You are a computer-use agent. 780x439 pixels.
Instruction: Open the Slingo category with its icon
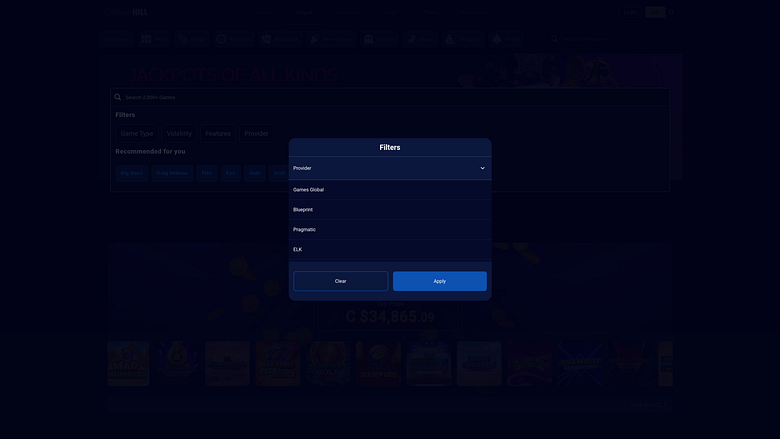(x=420, y=39)
